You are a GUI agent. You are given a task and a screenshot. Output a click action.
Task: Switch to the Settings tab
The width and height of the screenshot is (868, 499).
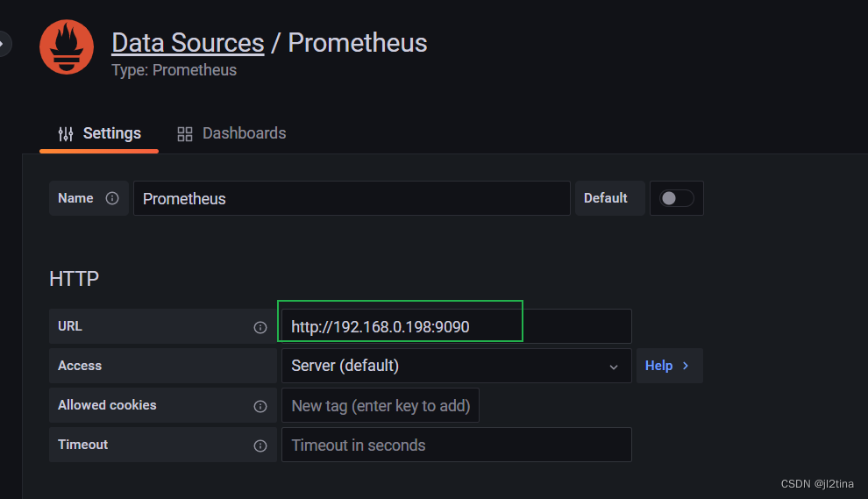99,133
